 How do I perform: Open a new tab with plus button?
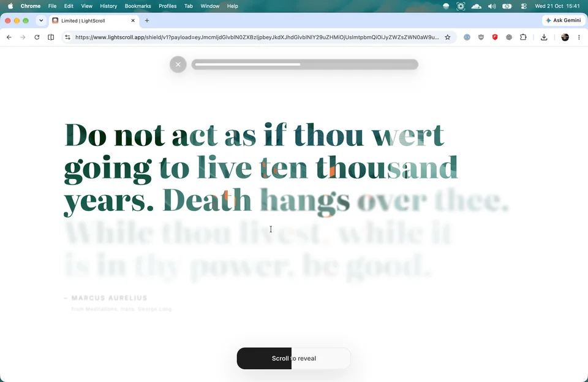(147, 21)
